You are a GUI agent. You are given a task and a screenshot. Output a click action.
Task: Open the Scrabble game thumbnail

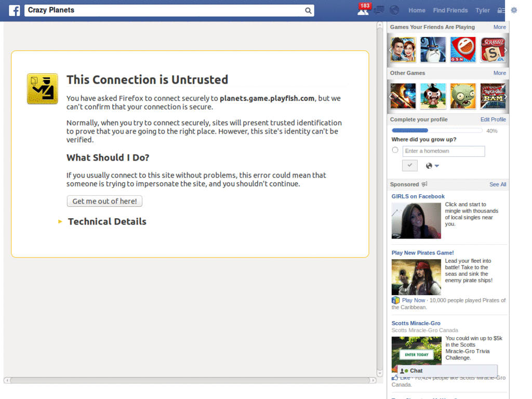tap(493, 49)
